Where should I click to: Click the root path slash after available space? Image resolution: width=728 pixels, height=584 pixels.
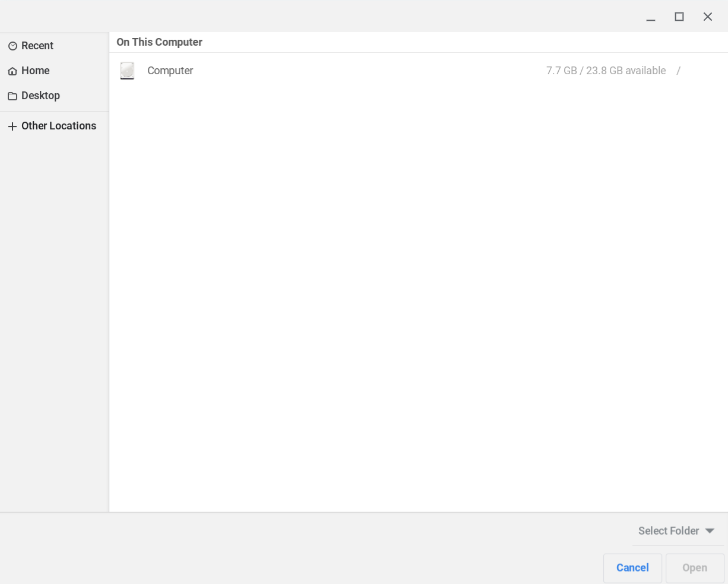679,70
